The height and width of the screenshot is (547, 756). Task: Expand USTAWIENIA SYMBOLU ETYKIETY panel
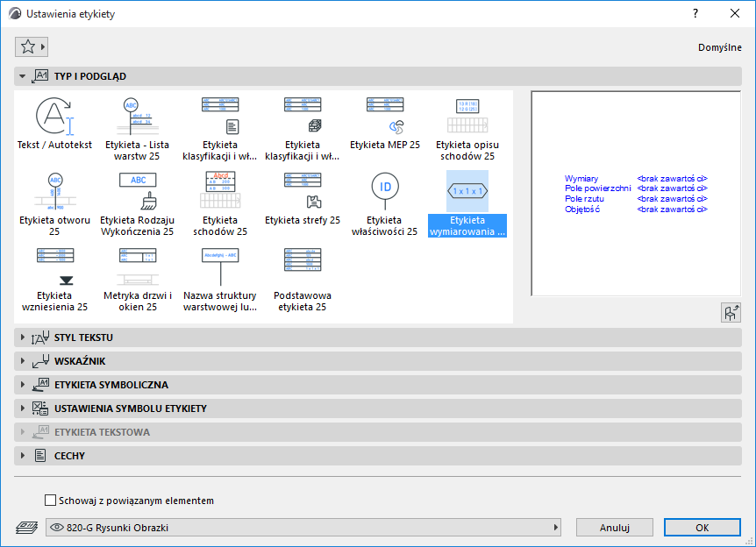pos(22,408)
